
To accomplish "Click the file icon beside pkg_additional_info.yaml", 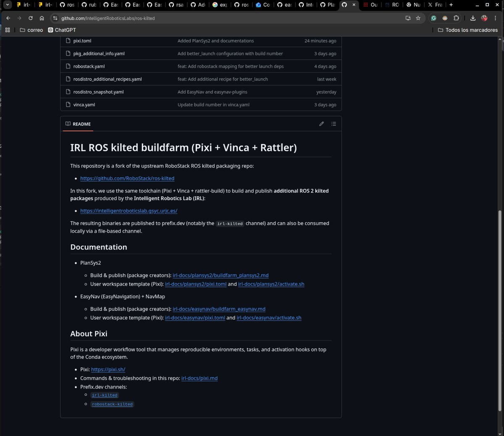I will pos(68,53).
